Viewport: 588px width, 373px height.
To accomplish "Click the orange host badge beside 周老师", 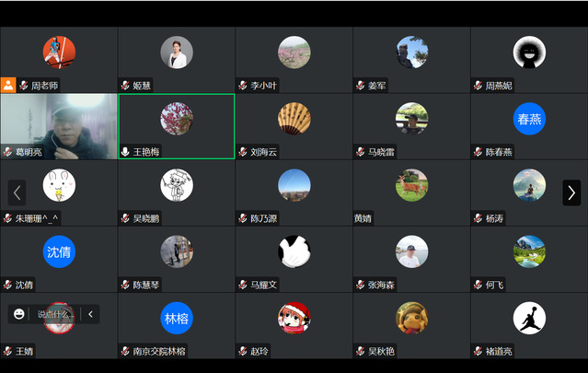I will click(8, 85).
